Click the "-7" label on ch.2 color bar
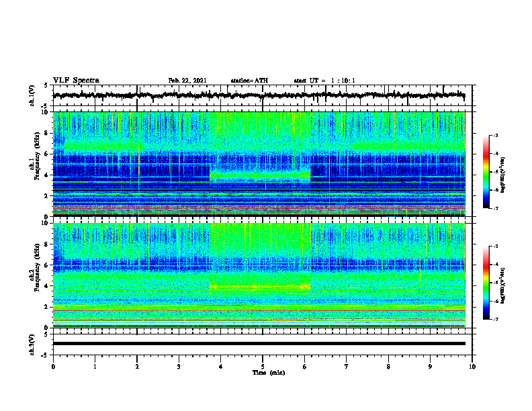This screenshot has width=532, height=411. coord(496,319)
